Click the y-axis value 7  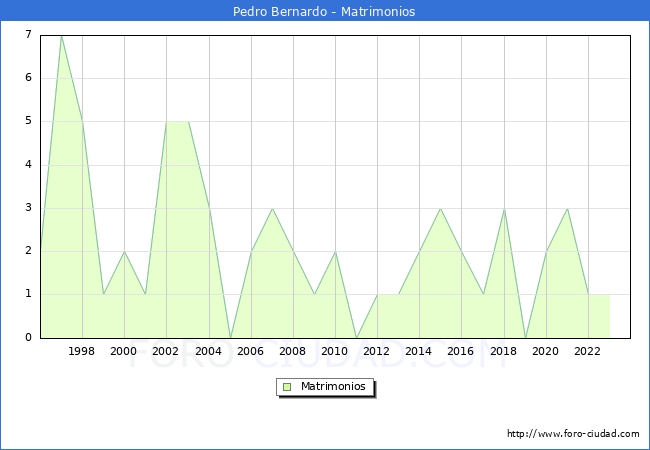[x=28, y=34]
